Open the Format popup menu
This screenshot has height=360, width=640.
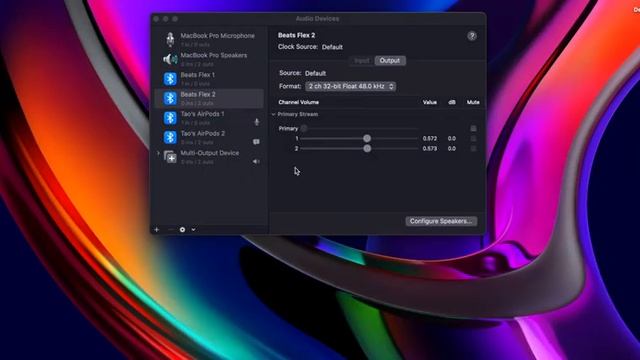tap(351, 87)
